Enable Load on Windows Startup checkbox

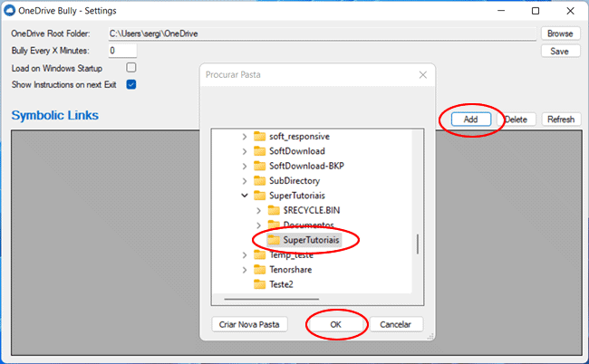point(131,68)
